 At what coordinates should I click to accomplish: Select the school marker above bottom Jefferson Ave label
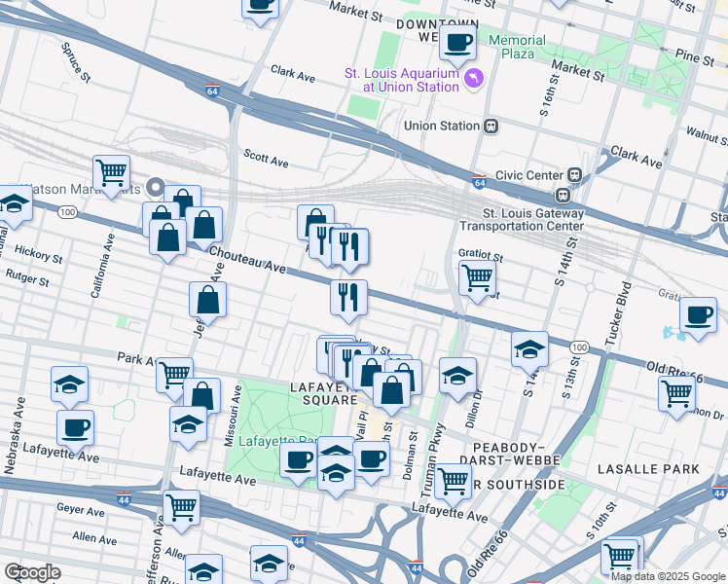coord(203,568)
